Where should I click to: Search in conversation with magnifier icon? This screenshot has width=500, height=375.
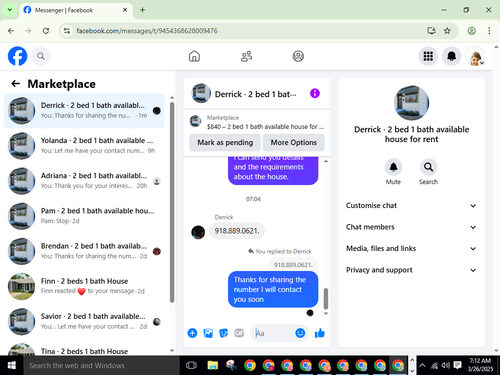coord(428,167)
